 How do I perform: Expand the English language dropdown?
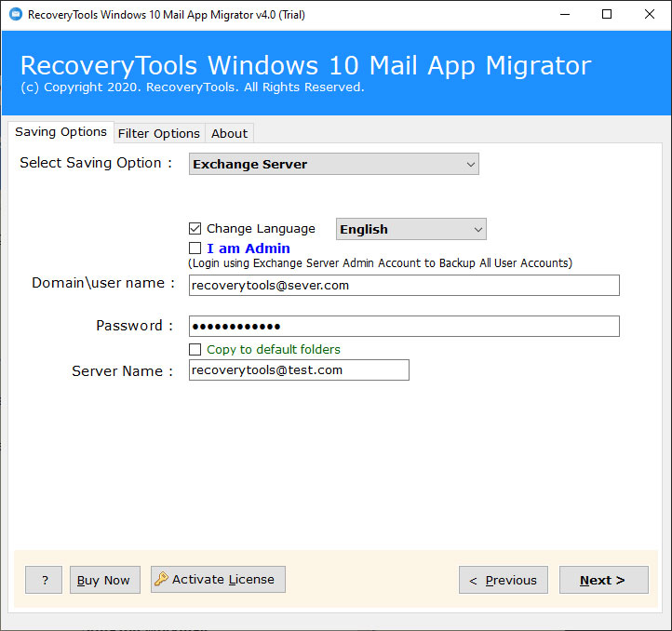[411, 229]
